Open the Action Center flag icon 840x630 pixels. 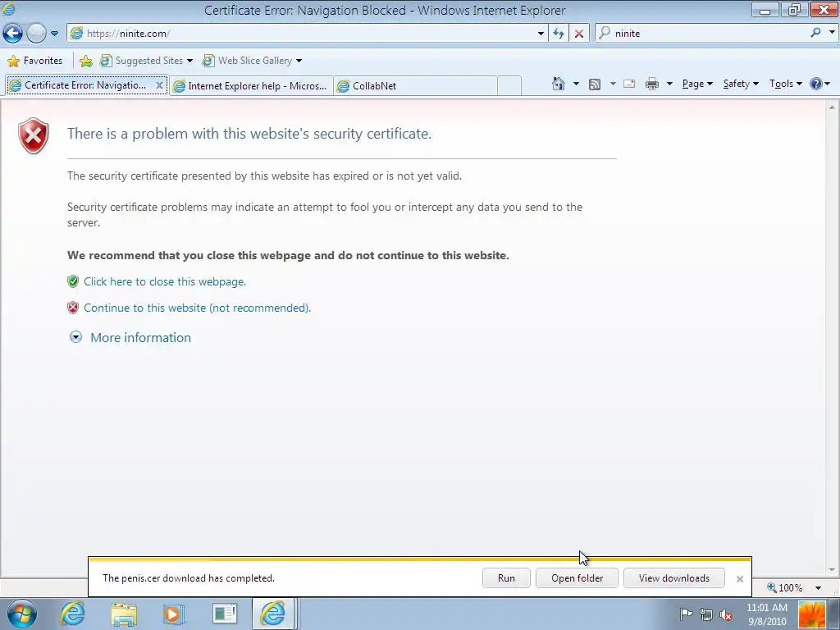coord(686,614)
